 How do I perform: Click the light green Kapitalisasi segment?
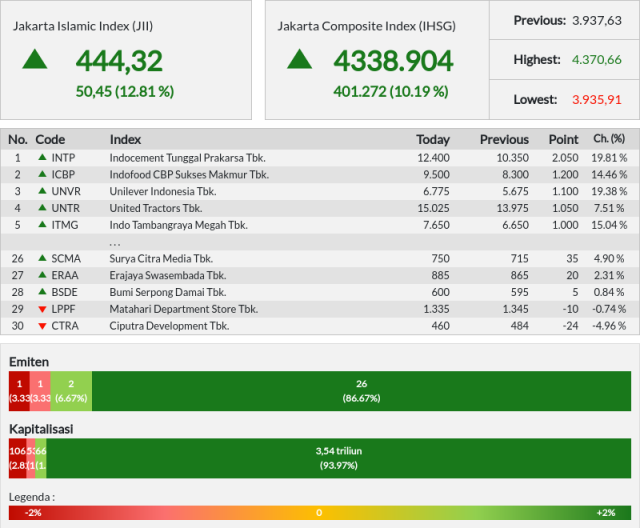click(x=41, y=458)
